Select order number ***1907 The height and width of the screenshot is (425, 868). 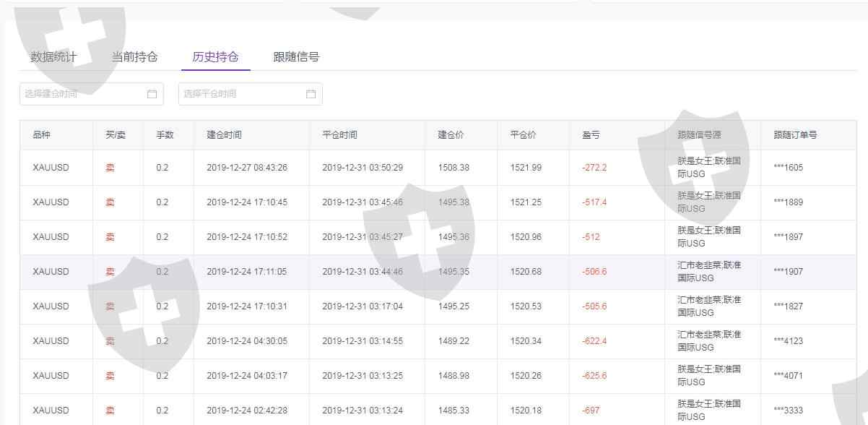click(x=788, y=272)
